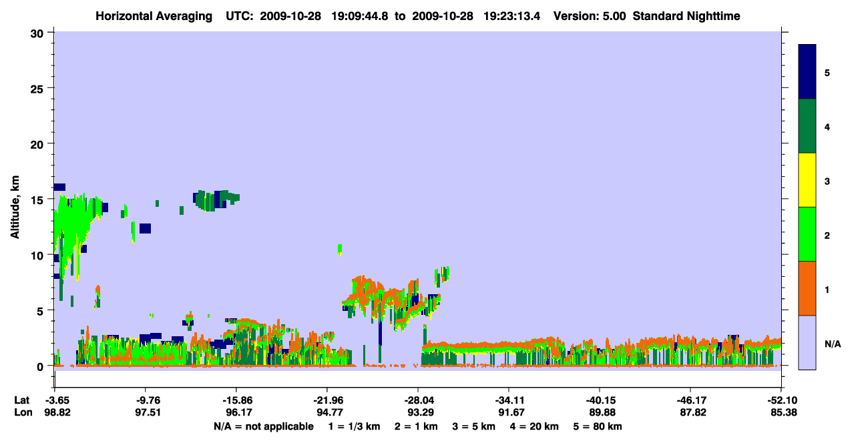Click latitude value '-34.11'

click(x=509, y=400)
